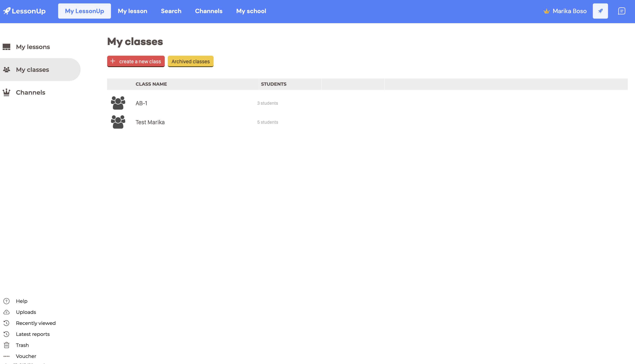The image size is (635, 364).
Task: Click create a new class button
Action: tap(136, 61)
